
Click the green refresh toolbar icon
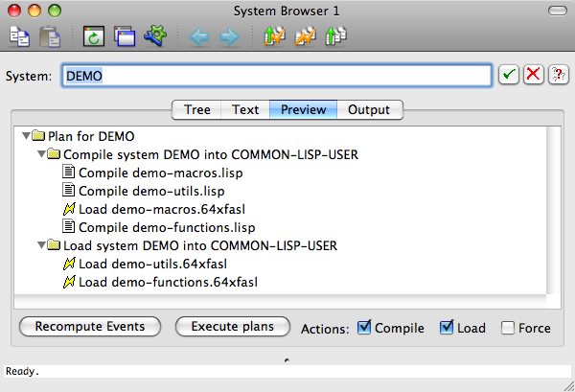[x=93, y=37]
